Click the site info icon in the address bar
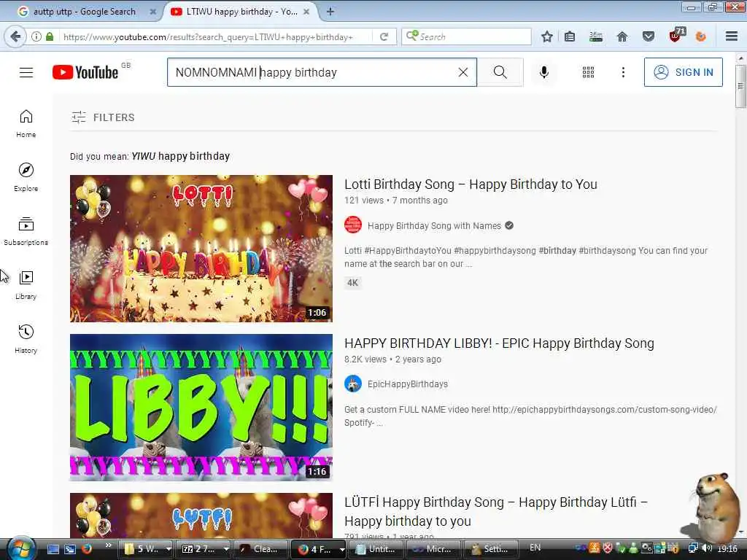747x560 pixels. (36, 36)
